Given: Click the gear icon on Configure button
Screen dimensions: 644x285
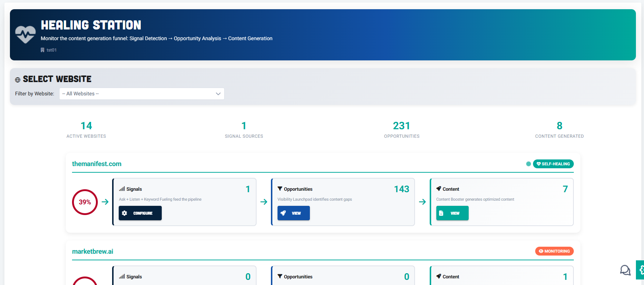Looking at the screenshot, I should 125,213.
